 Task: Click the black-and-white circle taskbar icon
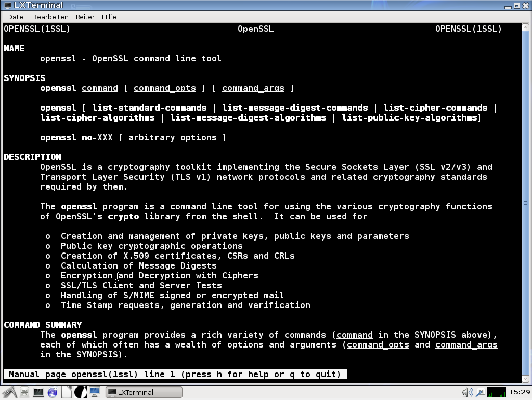[80, 393]
